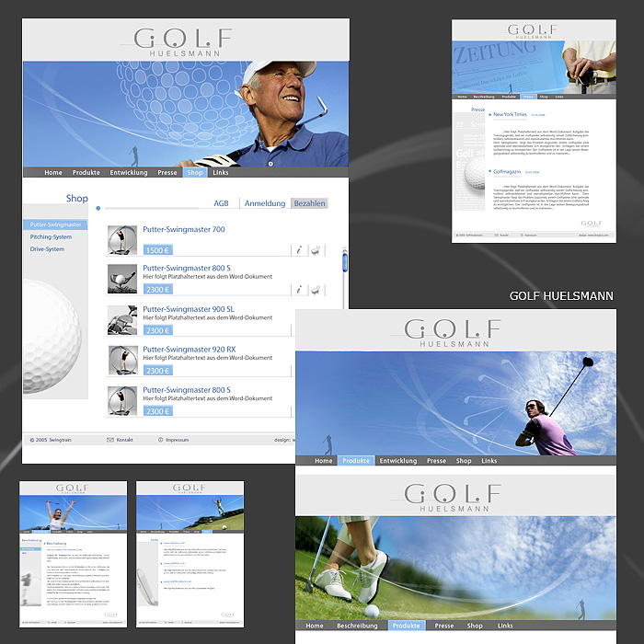The height and width of the screenshot is (644, 644).
Task: Select highlighted Produkte under the purple-shirt golfer banner
Action: [x=356, y=461]
